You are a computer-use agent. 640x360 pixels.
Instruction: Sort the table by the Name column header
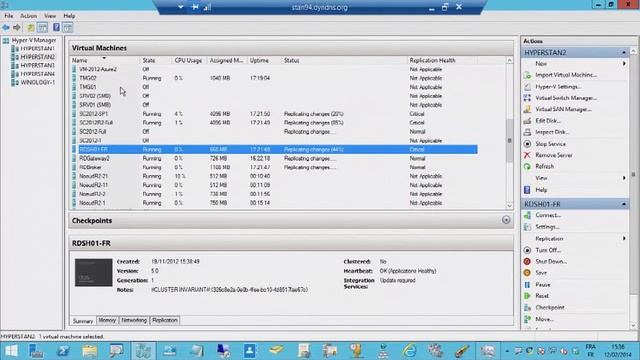pos(104,60)
